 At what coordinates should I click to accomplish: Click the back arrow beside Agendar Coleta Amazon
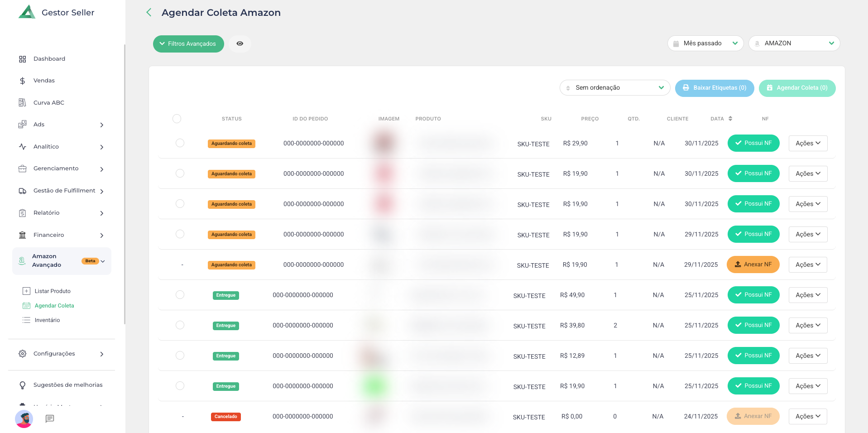tap(149, 13)
